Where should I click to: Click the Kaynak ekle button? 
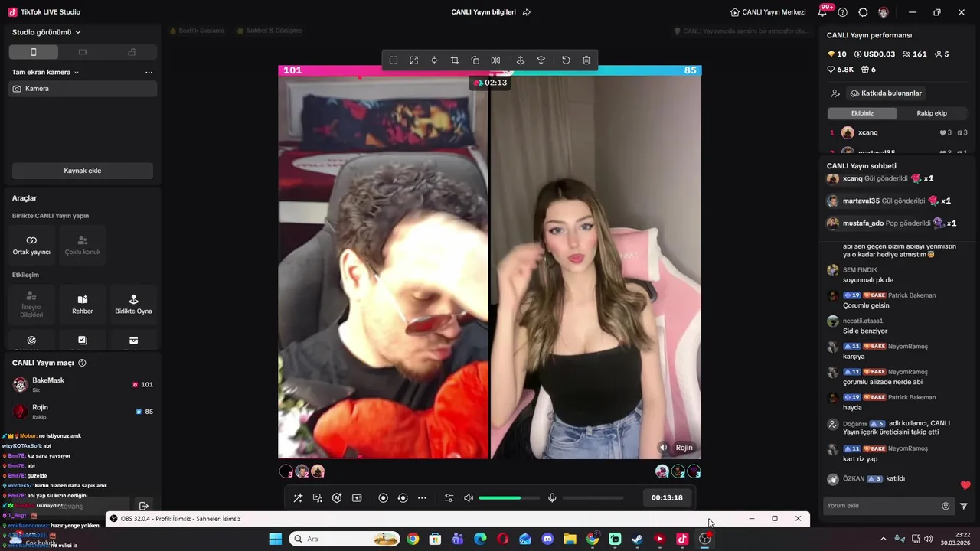pos(83,171)
